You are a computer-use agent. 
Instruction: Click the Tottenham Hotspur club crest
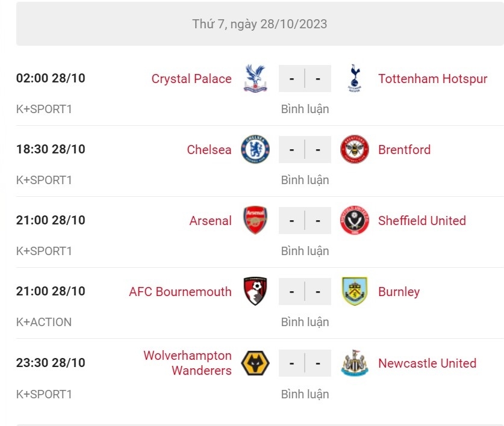(353, 78)
